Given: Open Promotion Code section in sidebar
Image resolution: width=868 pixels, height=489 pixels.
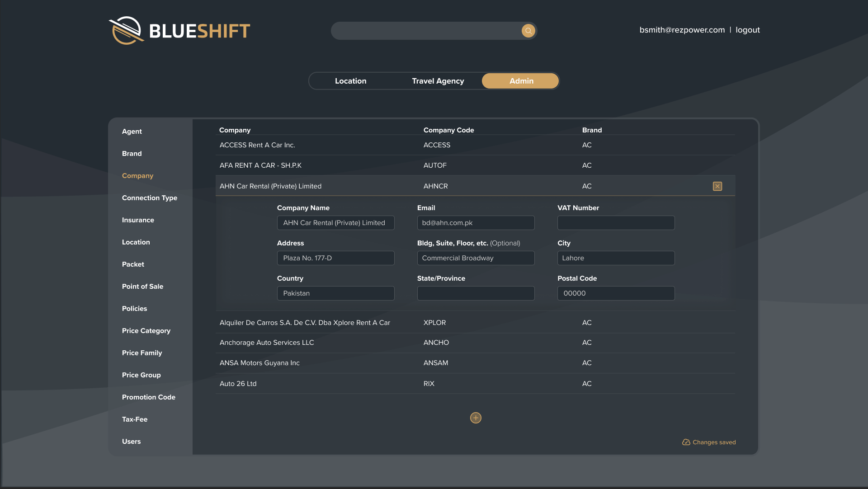Looking at the screenshot, I should pos(148,397).
